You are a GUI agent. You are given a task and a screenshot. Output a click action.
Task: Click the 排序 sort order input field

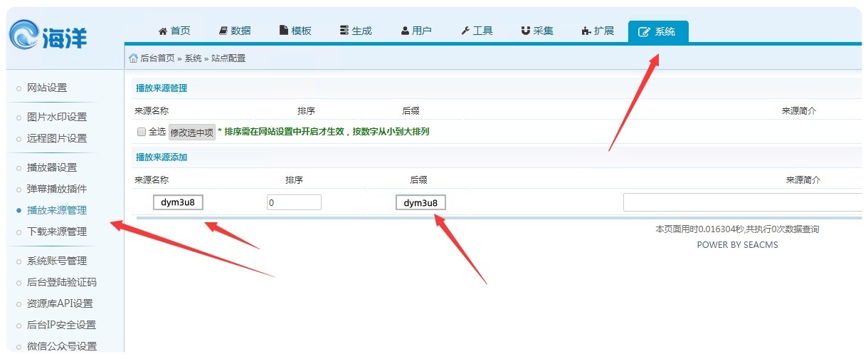click(294, 203)
